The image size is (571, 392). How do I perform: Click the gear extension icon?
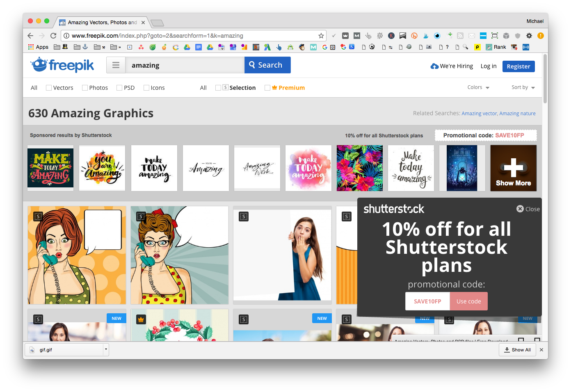pos(529,36)
